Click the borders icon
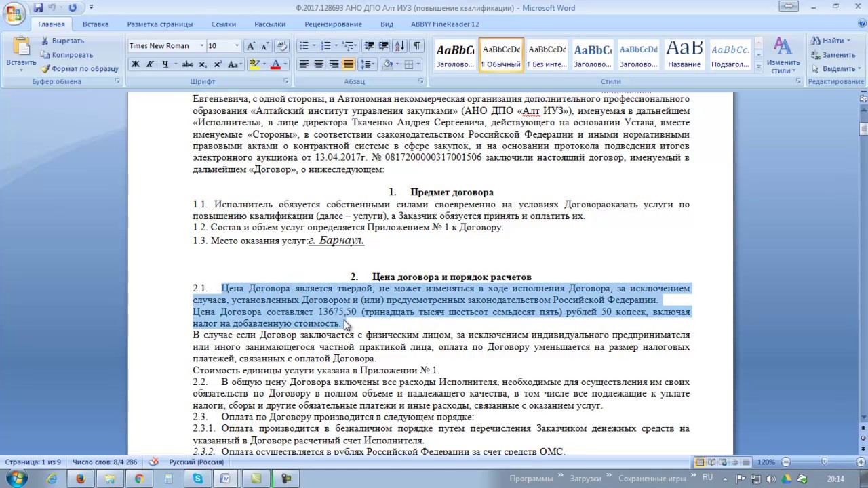 pyautogui.click(x=408, y=64)
